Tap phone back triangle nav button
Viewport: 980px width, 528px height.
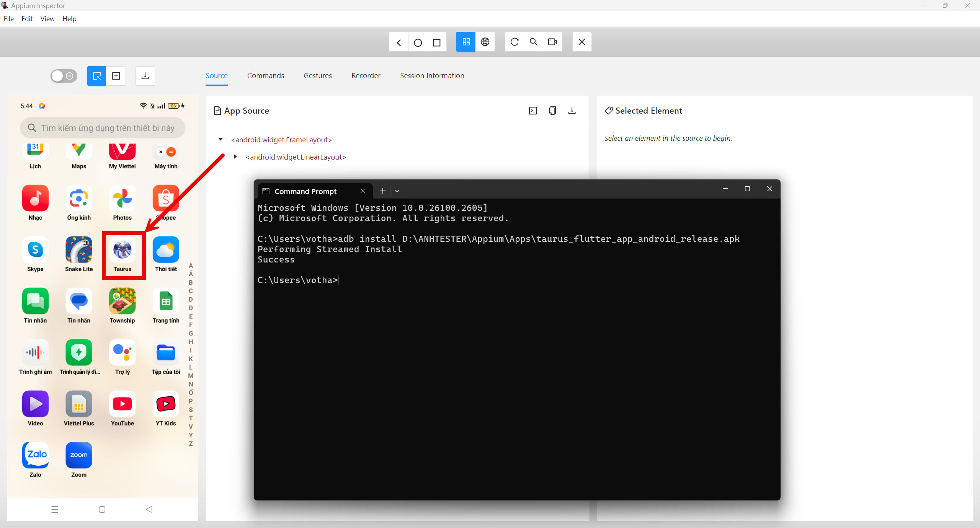point(149,509)
